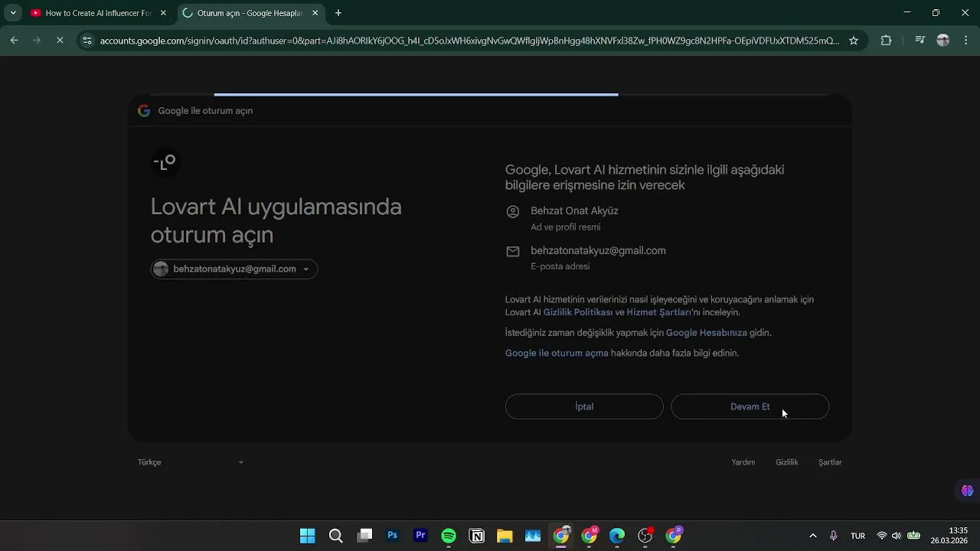
Task: Open Notion from the taskbar
Action: click(477, 536)
